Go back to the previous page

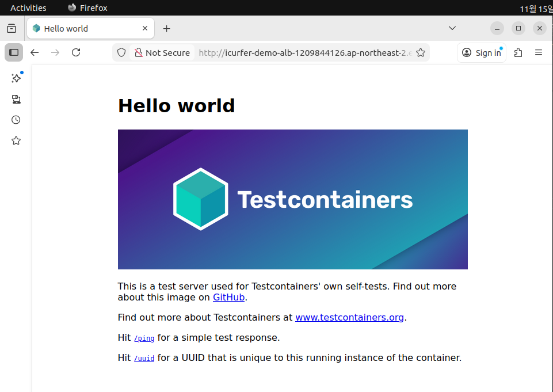click(x=35, y=52)
